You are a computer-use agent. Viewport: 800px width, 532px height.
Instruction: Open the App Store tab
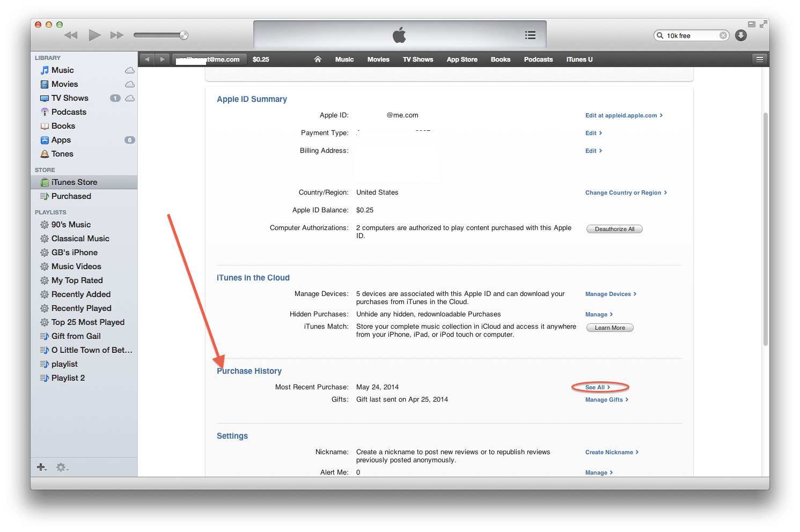[x=462, y=60]
